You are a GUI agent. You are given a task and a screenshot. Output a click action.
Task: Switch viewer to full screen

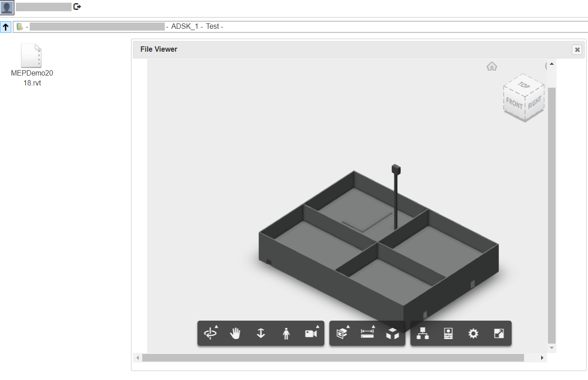[x=498, y=333]
